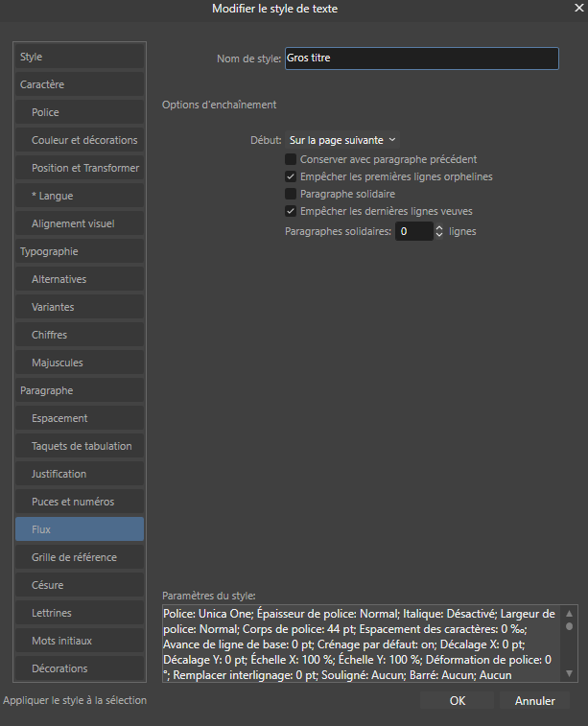This screenshot has width=588, height=726.
Task: Cancel the dialog with Annuler
Action: 534,700
